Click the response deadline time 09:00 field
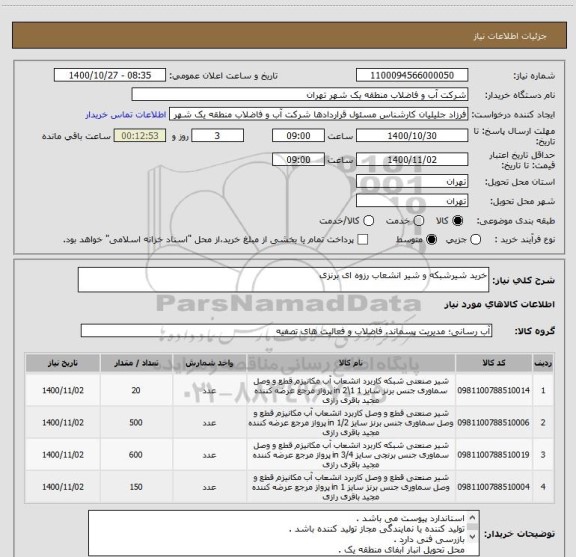Image resolution: width=576 pixels, height=557 pixels. click(298, 136)
